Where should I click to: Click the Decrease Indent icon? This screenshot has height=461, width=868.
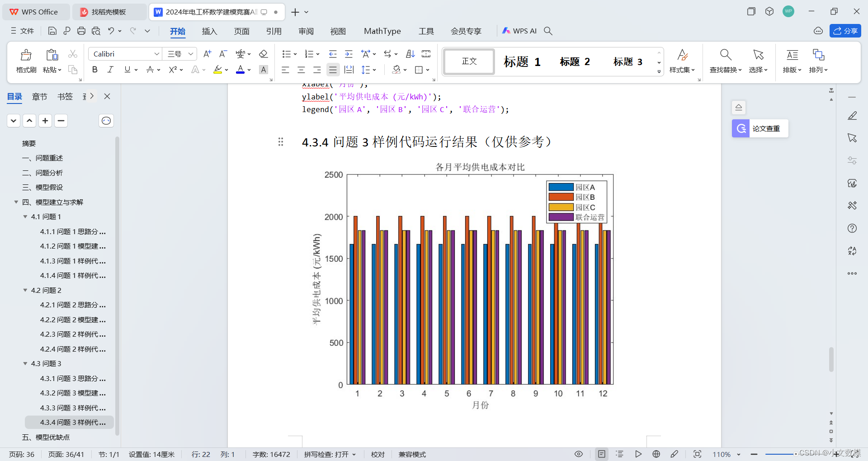[333, 54]
